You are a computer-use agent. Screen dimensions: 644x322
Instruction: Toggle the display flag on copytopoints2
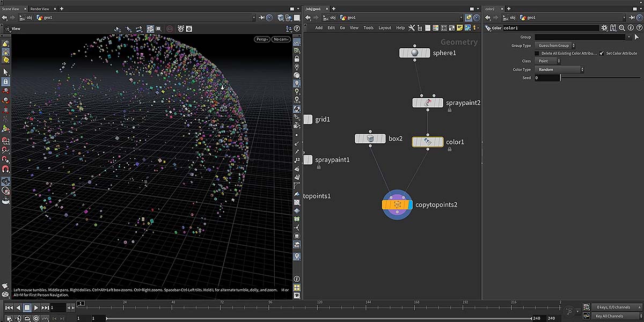pos(410,204)
